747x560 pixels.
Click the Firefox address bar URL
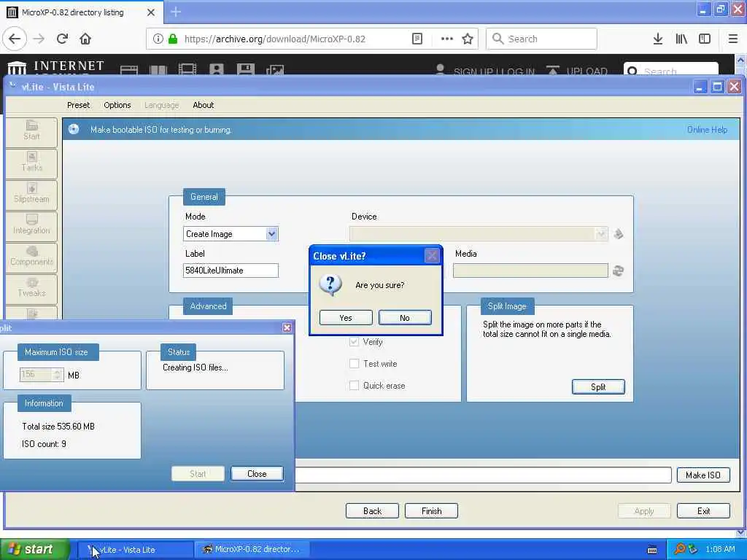(275, 39)
